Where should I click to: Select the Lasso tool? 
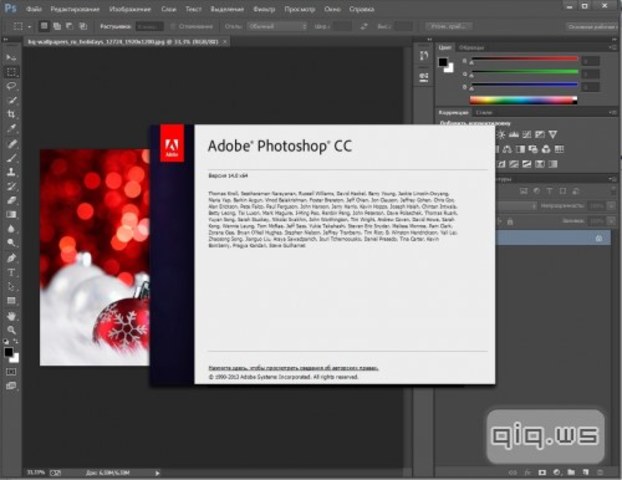pos(11,86)
